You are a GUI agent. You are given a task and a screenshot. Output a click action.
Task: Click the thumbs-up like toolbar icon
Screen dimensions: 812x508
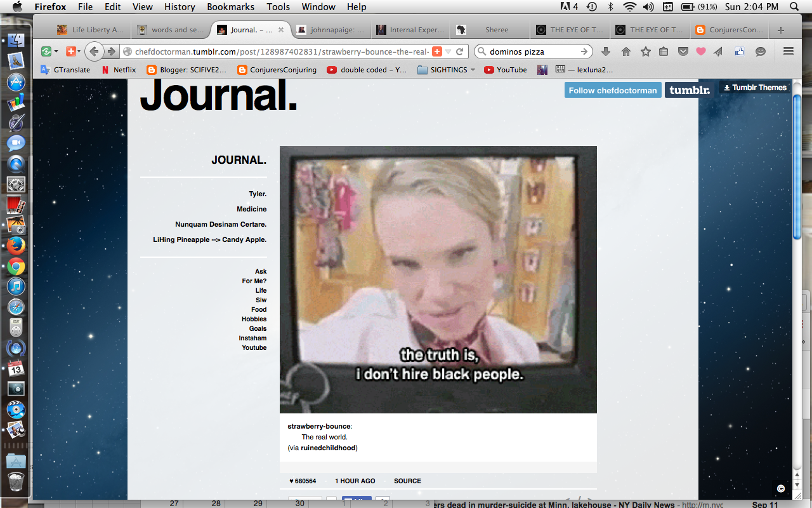[x=739, y=51]
